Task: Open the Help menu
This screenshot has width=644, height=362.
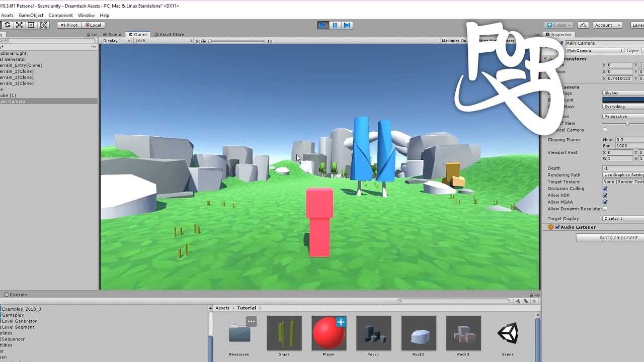Action: click(x=105, y=16)
